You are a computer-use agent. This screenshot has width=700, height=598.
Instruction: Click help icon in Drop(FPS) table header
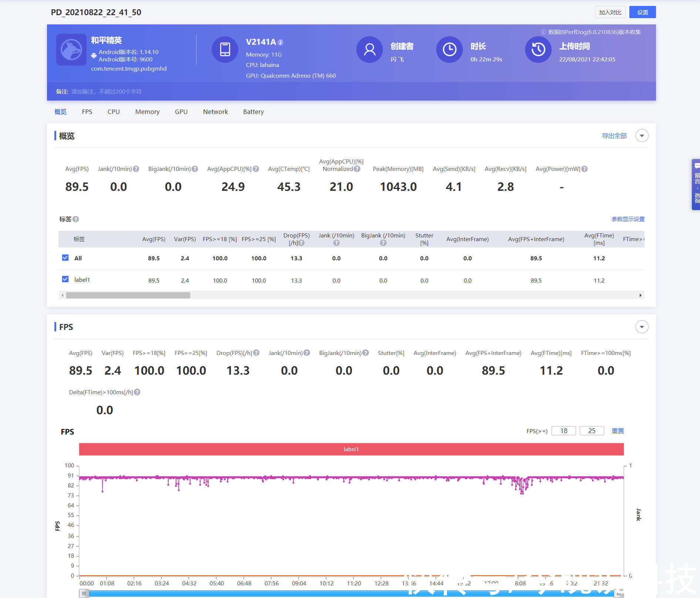pyautogui.click(x=302, y=243)
